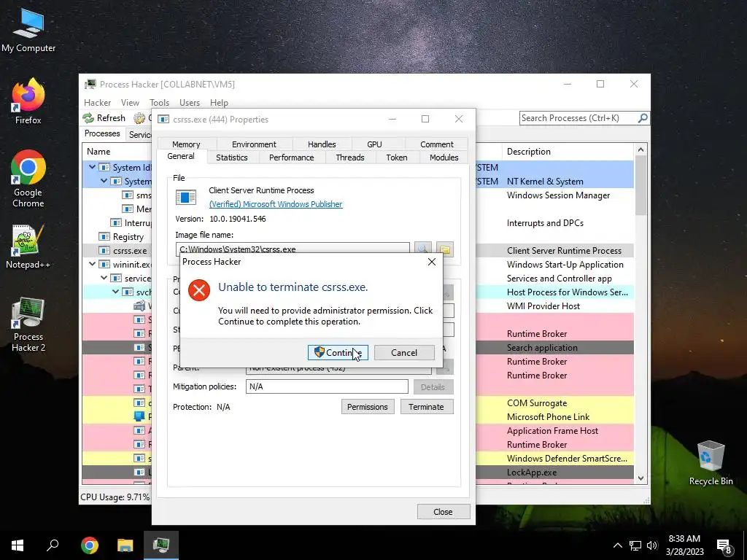Image resolution: width=747 pixels, height=560 pixels.
Task: Open the notification center icon
Action: 724,546
